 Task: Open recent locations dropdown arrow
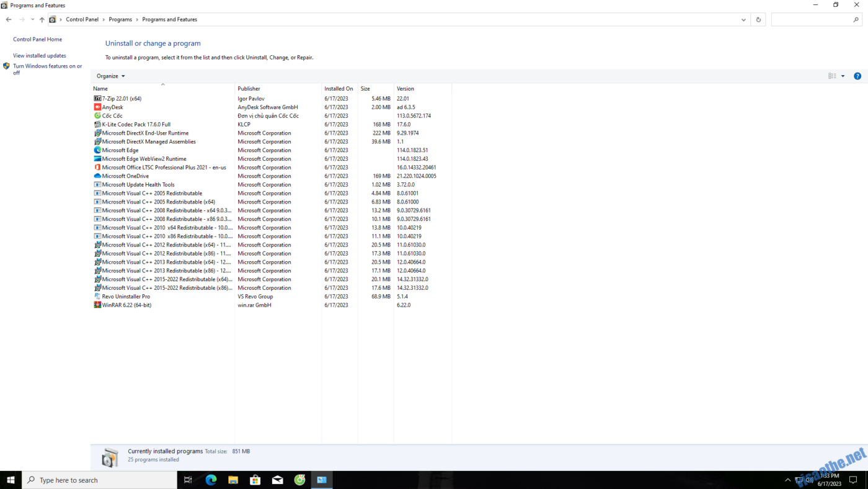point(32,20)
